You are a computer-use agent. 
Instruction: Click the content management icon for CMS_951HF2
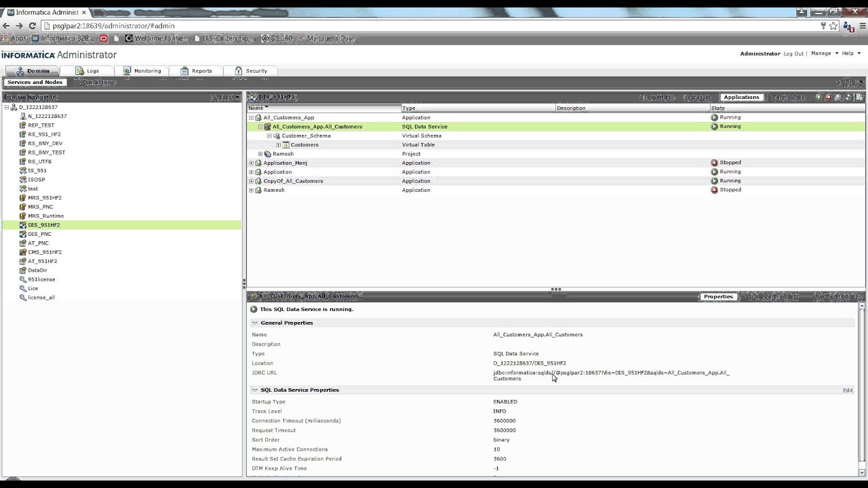(23, 252)
